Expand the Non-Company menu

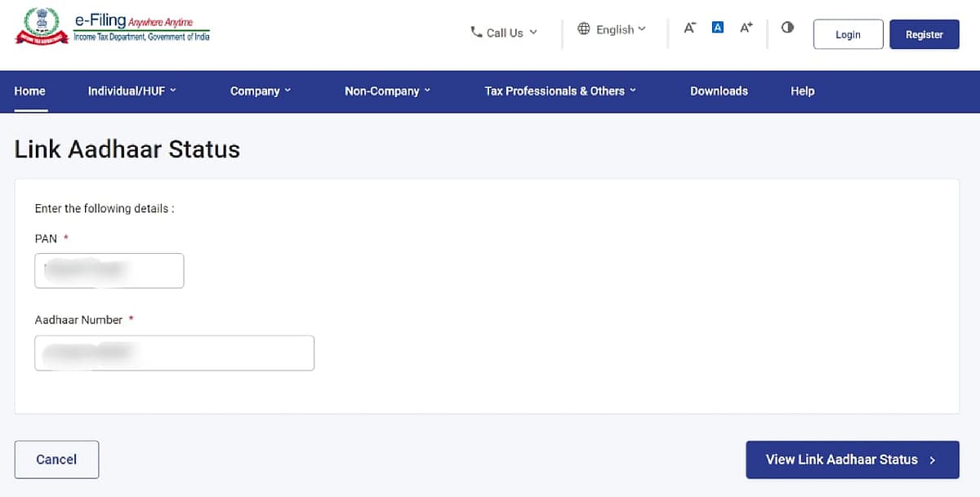(x=387, y=91)
